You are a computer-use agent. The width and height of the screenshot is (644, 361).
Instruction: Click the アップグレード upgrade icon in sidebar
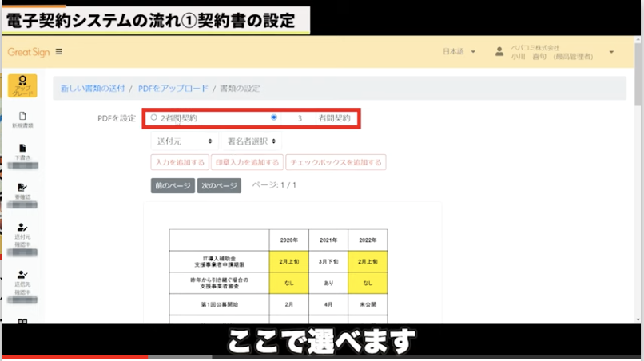22,85
